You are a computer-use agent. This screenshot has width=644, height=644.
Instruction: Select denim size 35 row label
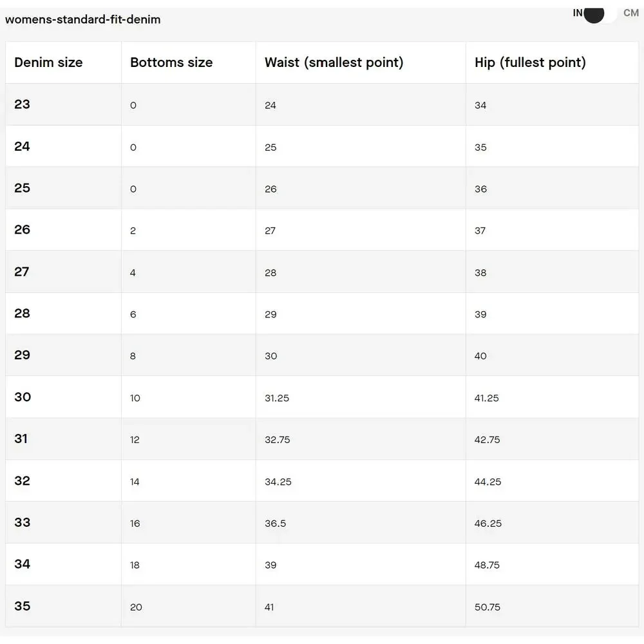pyautogui.click(x=23, y=606)
